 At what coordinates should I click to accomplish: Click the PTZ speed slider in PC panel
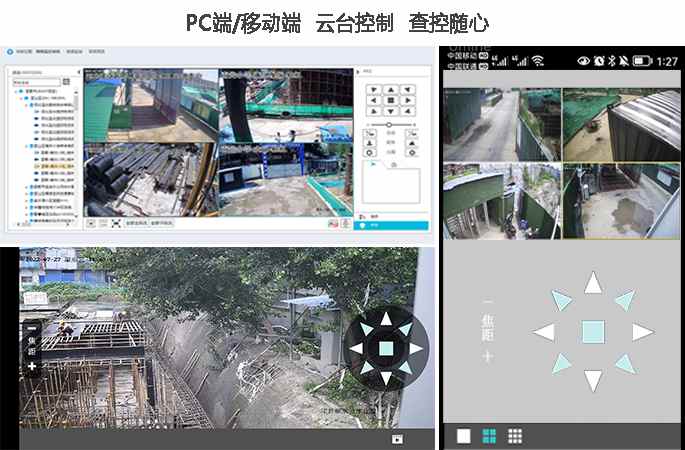coord(390,123)
